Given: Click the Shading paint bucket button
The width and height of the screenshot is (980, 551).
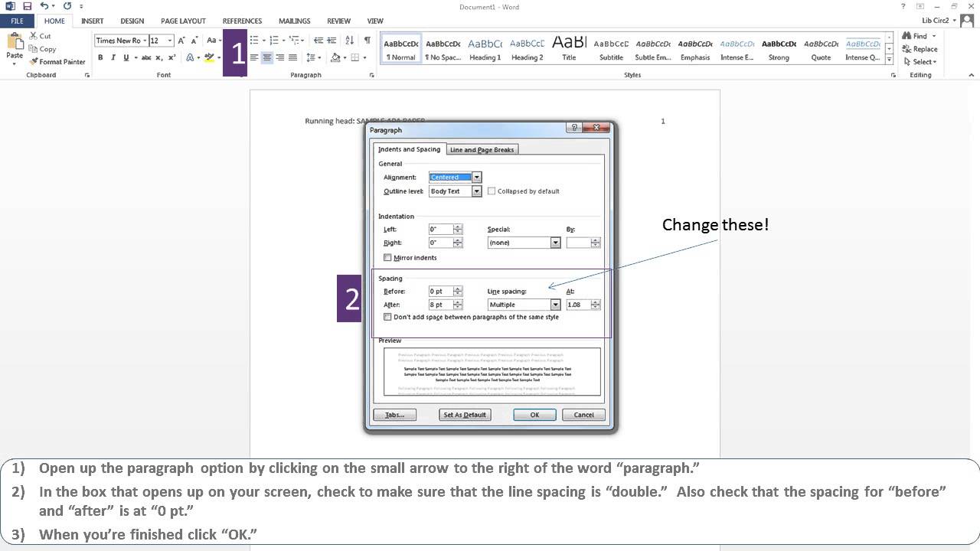Looking at the screenshot, I should point(335,57).
